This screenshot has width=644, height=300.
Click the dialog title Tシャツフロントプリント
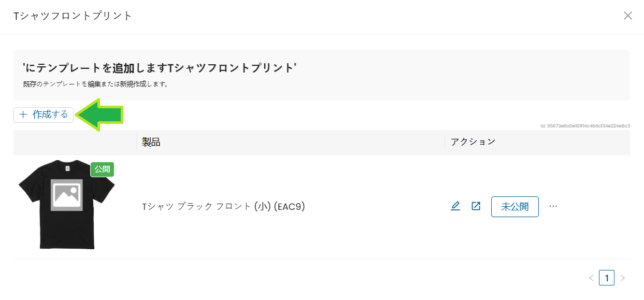click(x=73, y=16)
